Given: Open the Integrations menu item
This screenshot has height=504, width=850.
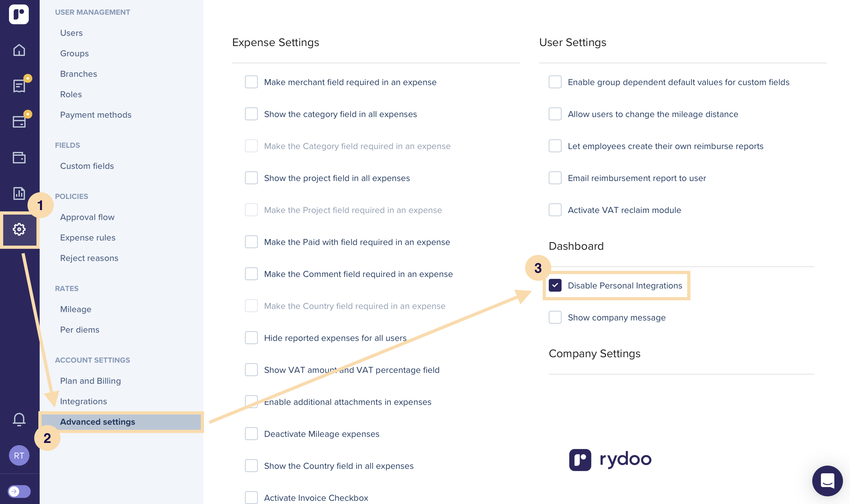Looking at the screenshot, I should pyautogui.click(x=83, y=401).
